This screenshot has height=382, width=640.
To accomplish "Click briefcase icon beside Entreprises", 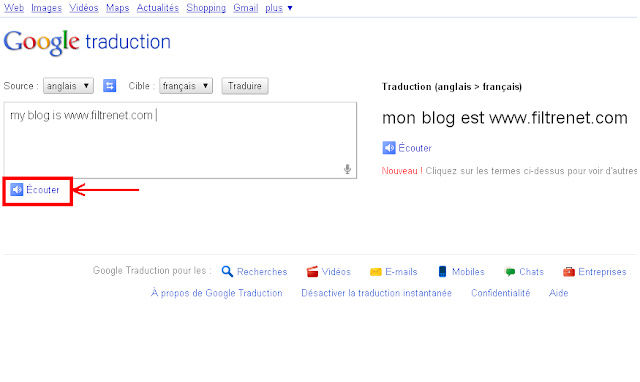I will coord(569,271).
